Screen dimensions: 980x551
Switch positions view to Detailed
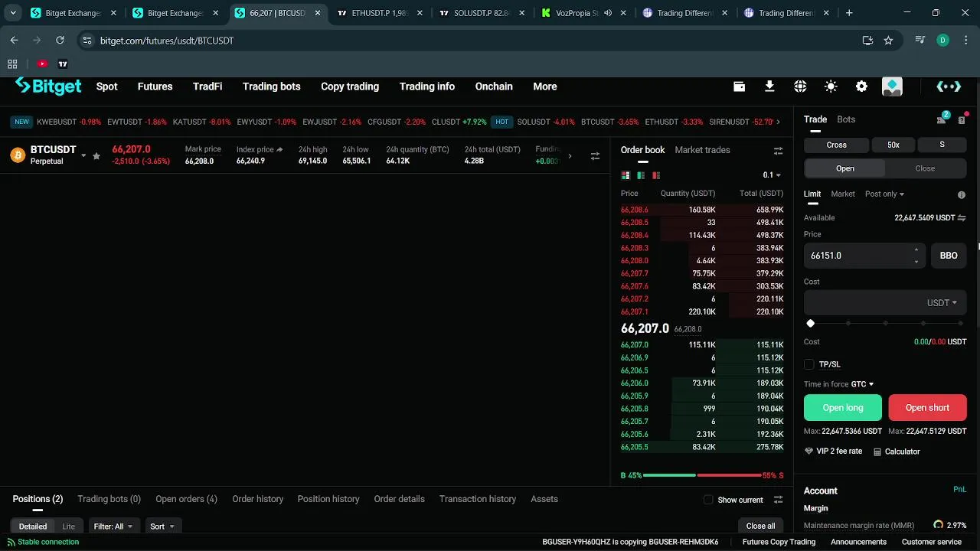33,527
